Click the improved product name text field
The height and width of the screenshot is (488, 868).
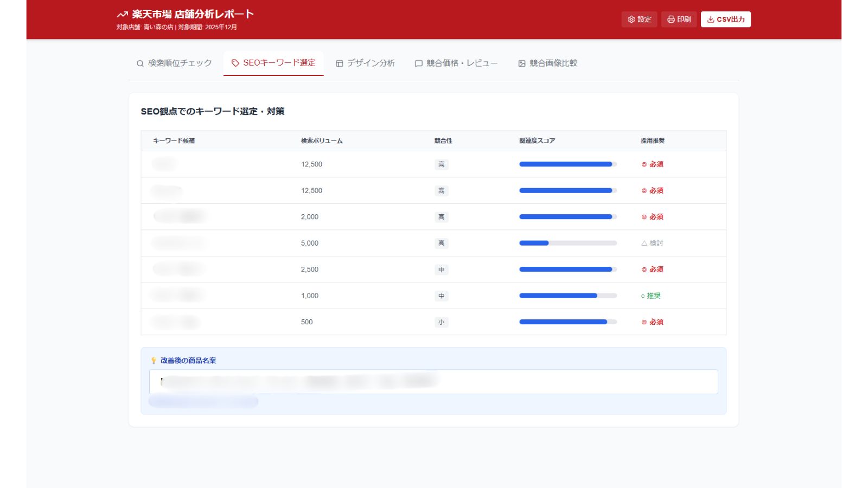[433, 382]
